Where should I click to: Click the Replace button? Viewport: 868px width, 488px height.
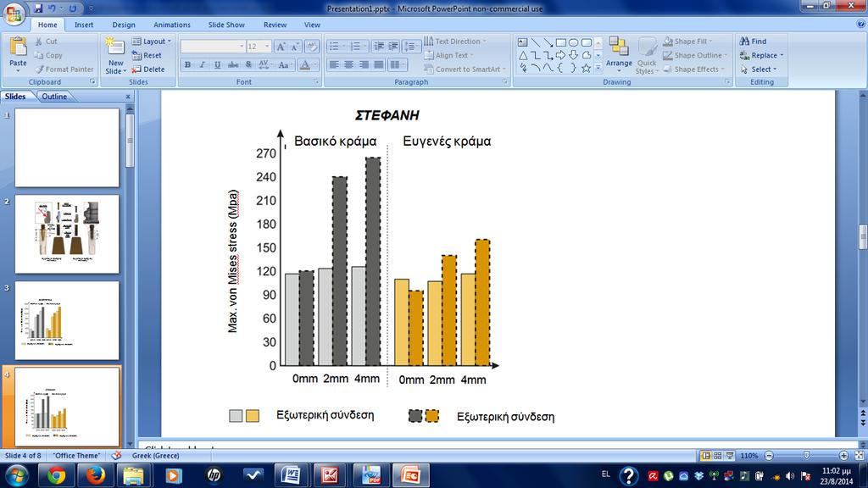tap(762, 55)
